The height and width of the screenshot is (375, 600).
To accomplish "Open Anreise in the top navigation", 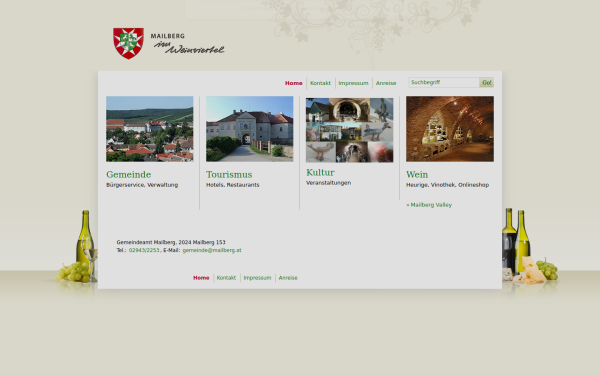I will click(x=386, y=83).
